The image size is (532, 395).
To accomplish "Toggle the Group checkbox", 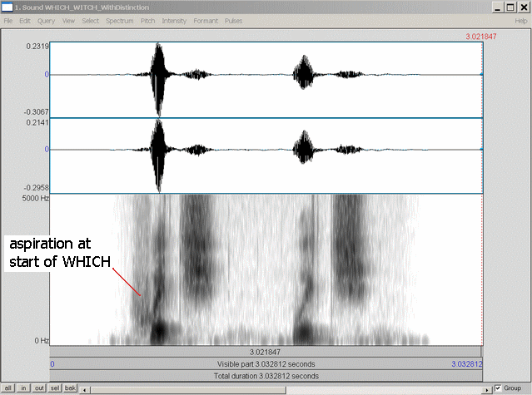I will click(x=498, y=388).
